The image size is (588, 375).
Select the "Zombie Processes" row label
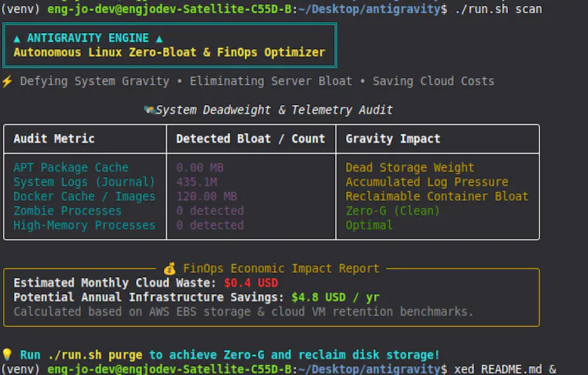click(x=68, y=211)
